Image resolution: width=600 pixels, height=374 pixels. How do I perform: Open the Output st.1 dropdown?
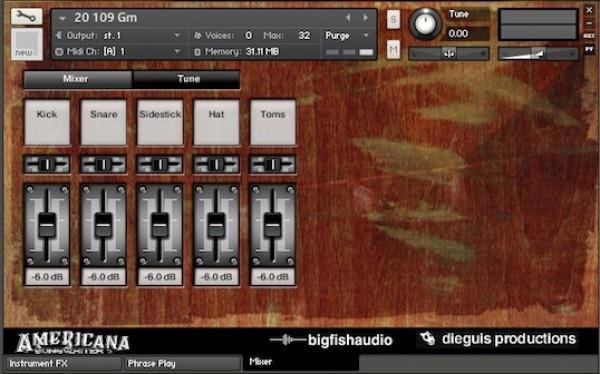[119, 36]
